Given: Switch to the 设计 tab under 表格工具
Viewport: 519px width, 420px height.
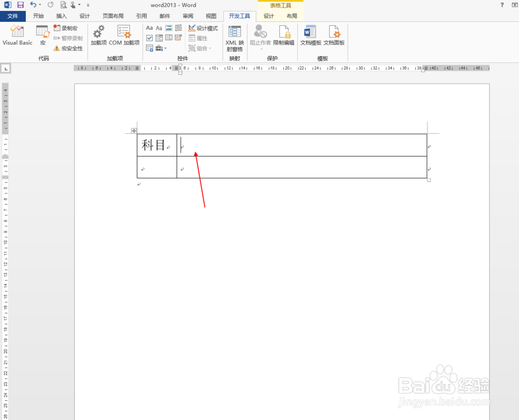Looking at the screenshot, I should pos(268,16).
